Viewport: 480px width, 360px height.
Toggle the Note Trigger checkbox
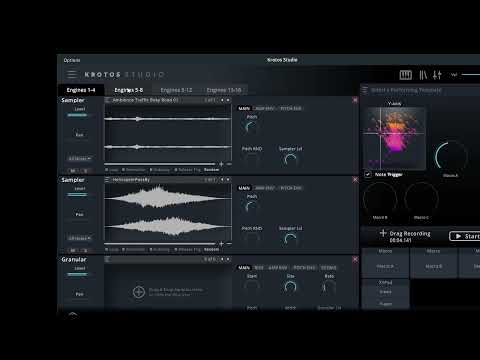point(367,174)
